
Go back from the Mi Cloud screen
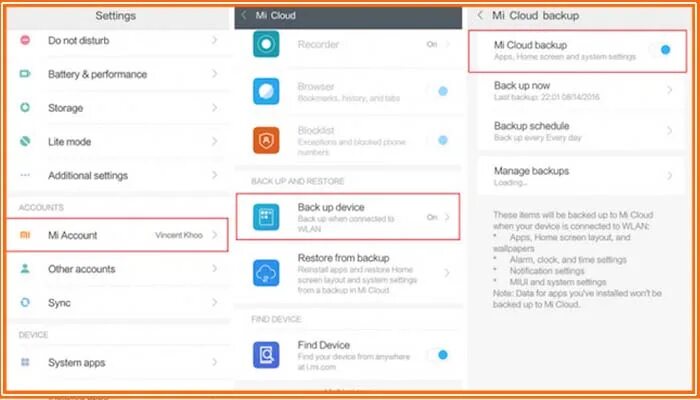[244, 15]
